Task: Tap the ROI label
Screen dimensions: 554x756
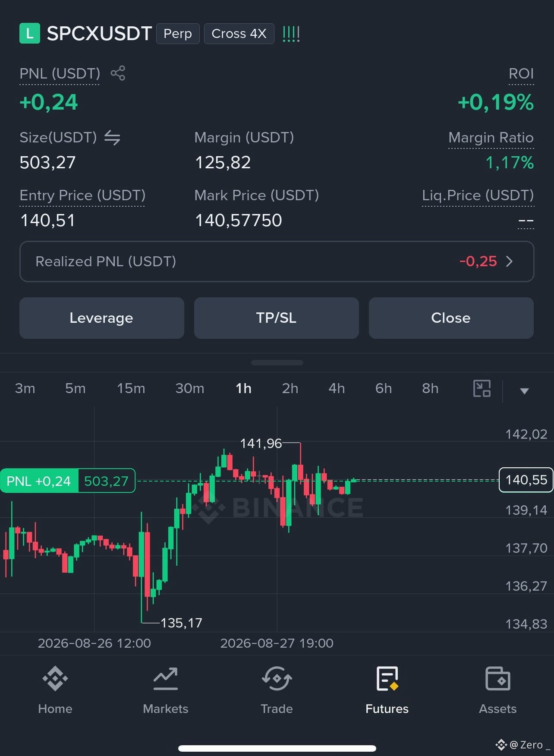Action: pos(521,73)
